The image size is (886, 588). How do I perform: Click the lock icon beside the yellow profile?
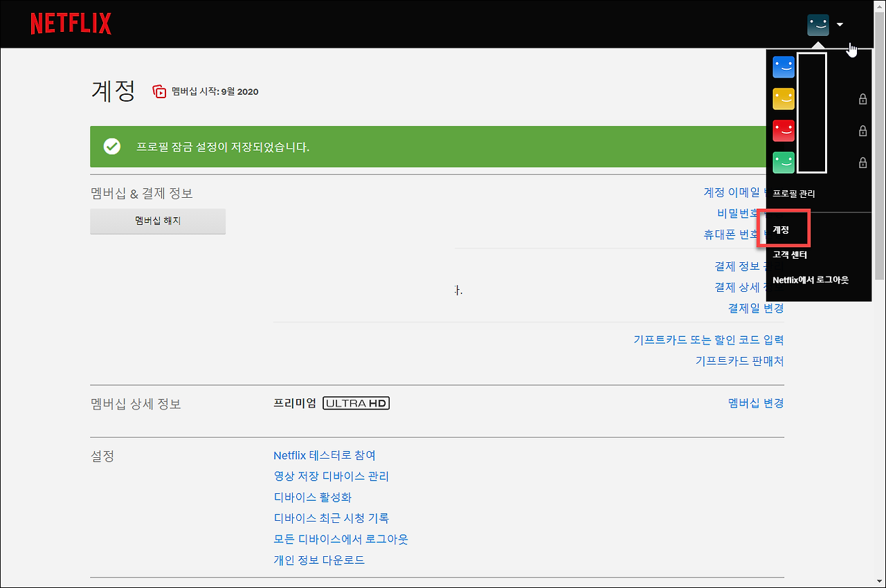(862, 99)
